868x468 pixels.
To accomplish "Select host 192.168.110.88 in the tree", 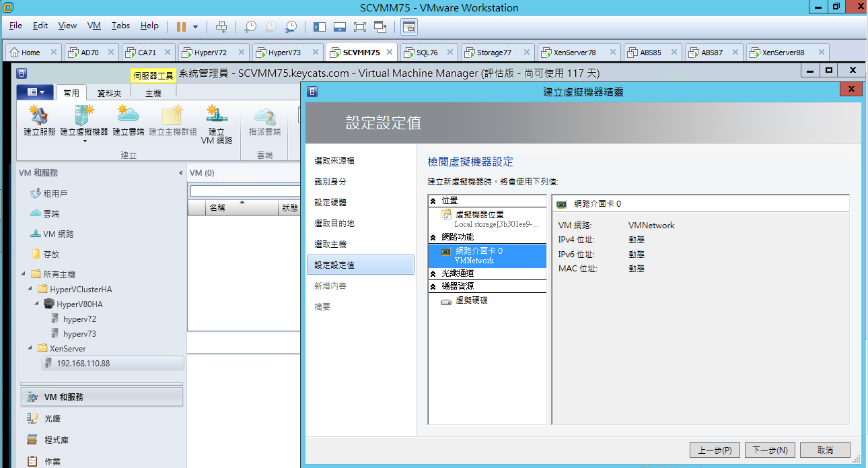I will click(113, 363).
